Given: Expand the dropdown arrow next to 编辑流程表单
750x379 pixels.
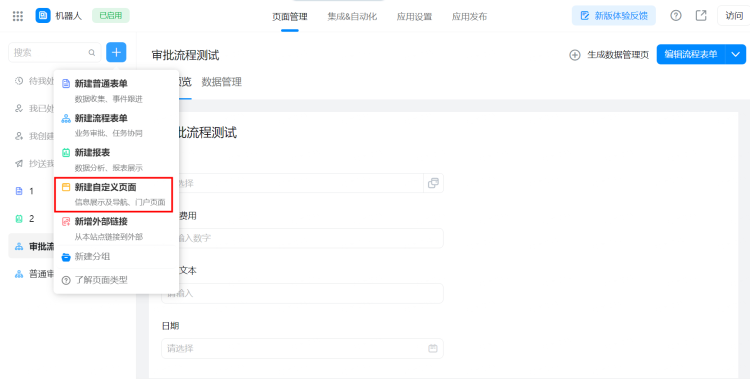Looking at the screenshot, I should [x=736, y=54].
